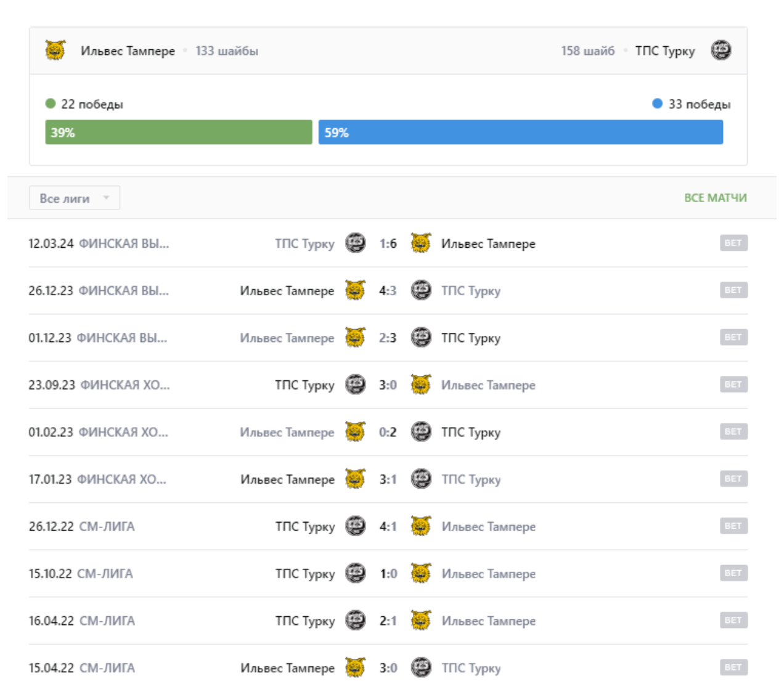Click the green 39% wins bar
Image resolution: width=784 pixels, height=689 pixels.
(x=178, y=132)
